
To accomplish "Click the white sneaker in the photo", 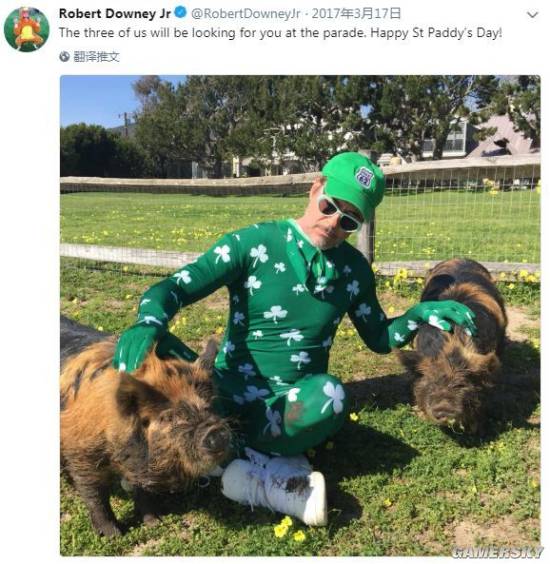I will pyautogui.click(x=275, y=488).
